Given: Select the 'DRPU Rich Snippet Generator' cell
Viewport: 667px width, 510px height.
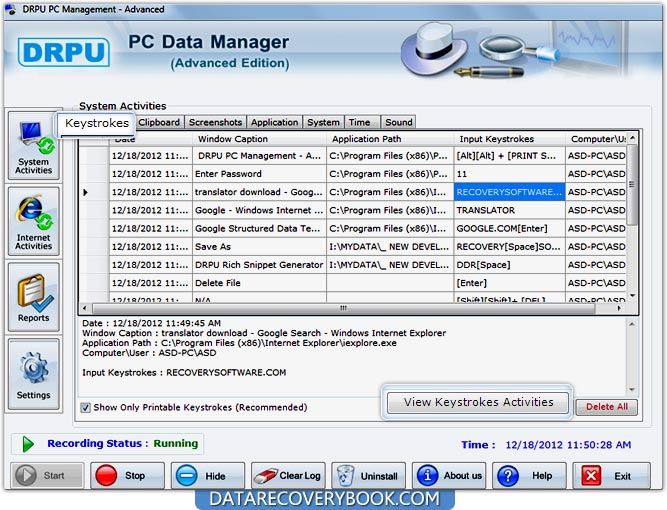Looking at the screenshot, I should point(259,265).
